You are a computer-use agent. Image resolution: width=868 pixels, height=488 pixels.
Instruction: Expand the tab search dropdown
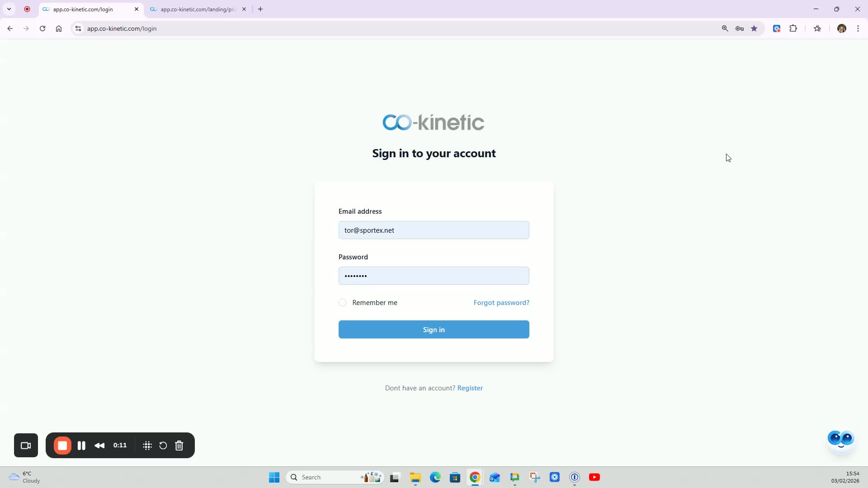tap(9, 9)
